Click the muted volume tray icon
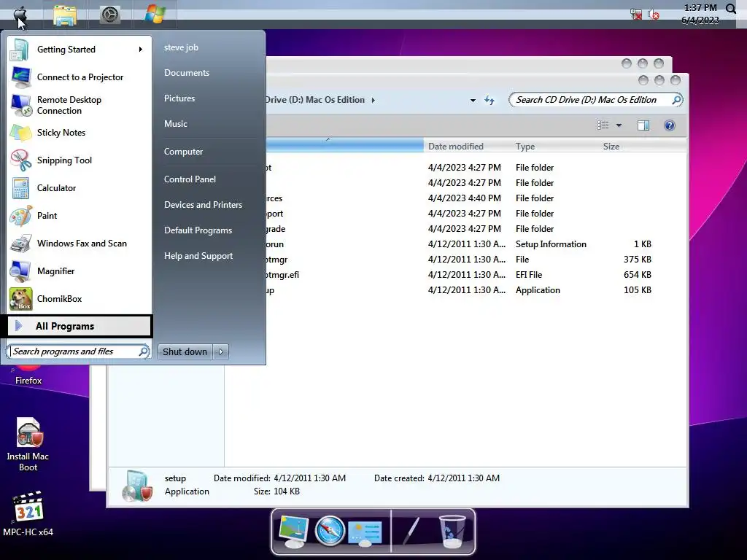The height and width of the screenshot is (560, 747). [x=654, y=15]
